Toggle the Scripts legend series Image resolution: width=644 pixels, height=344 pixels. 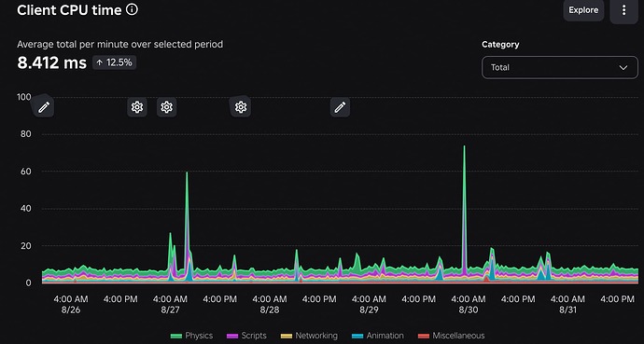click(246, 336)
